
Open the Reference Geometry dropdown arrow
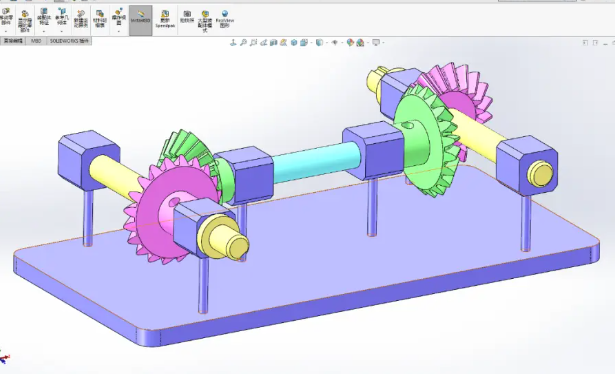click(x=62, y=31)
